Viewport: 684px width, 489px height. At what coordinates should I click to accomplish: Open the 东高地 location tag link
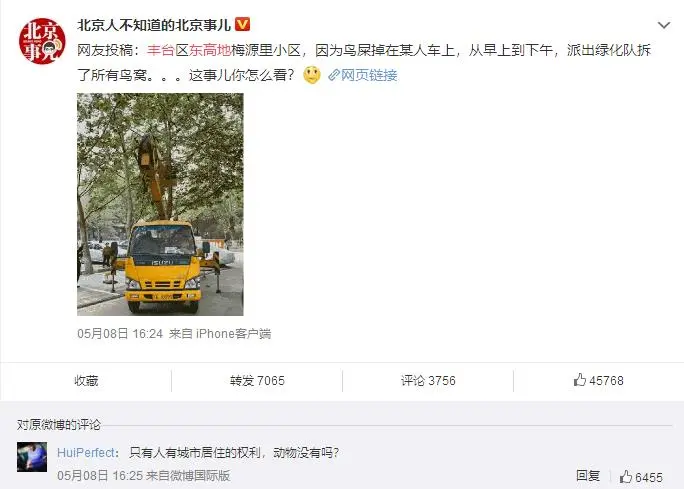(209, 51)
